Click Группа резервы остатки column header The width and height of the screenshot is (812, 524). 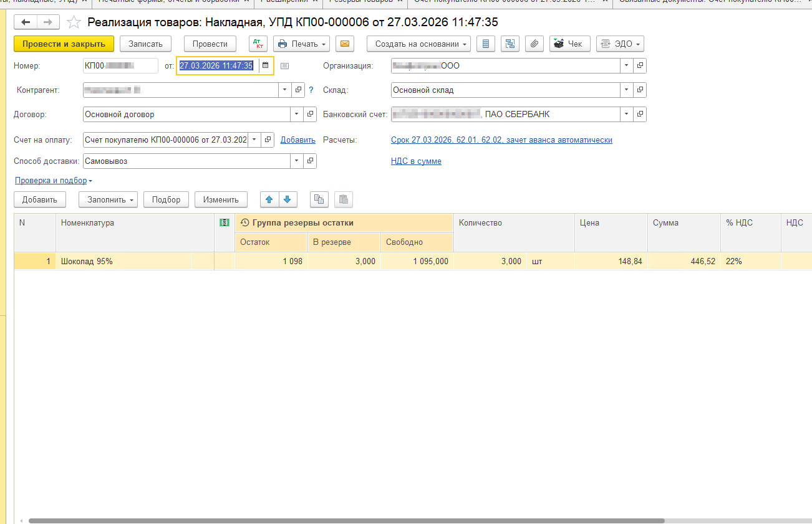point(344,223)
